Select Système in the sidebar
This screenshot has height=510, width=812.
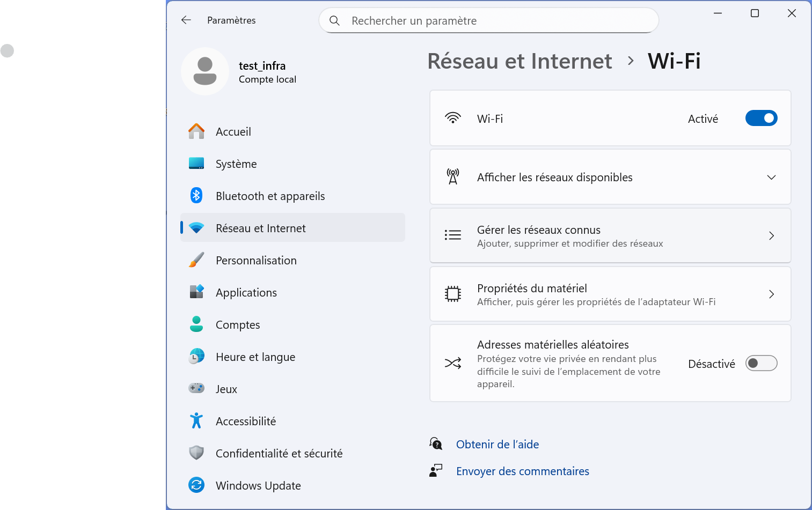tap(236, 164)
